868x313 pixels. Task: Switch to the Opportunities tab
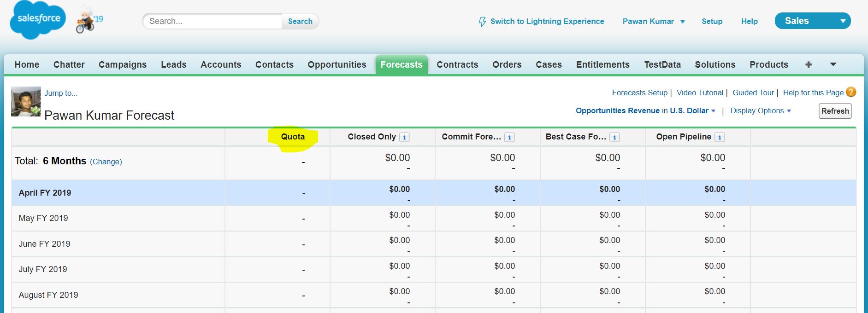tap(337, 64)
